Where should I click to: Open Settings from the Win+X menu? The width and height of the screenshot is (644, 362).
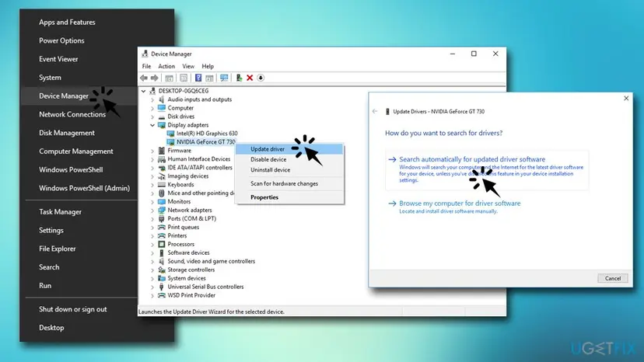click(x=51, y=230)
